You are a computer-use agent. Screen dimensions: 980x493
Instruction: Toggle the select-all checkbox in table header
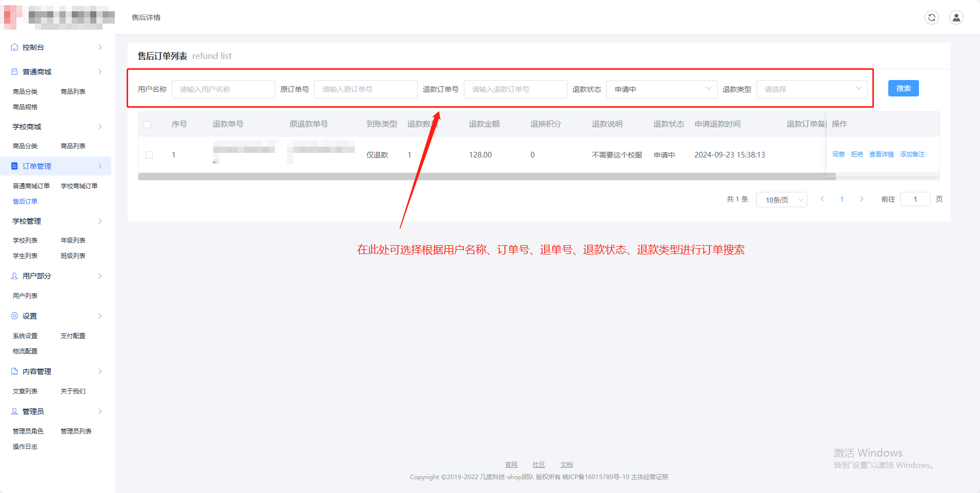pos(148,124)
